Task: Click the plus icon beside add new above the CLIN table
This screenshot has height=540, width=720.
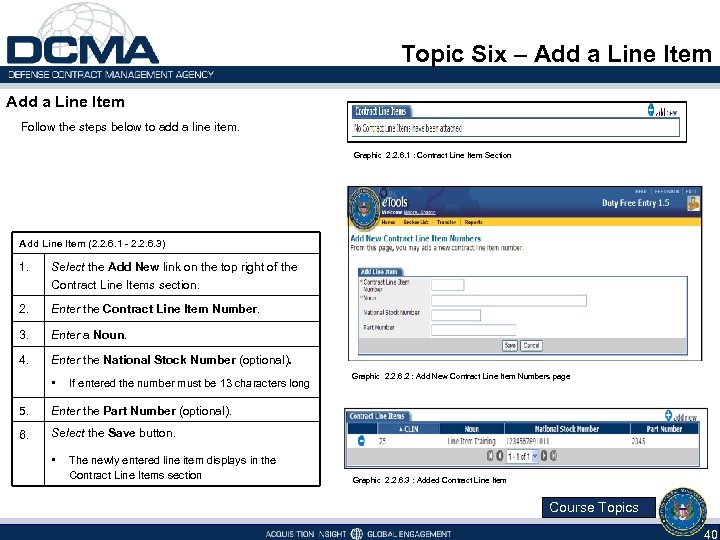Action: pyautogui.click(x=669, y=416)
